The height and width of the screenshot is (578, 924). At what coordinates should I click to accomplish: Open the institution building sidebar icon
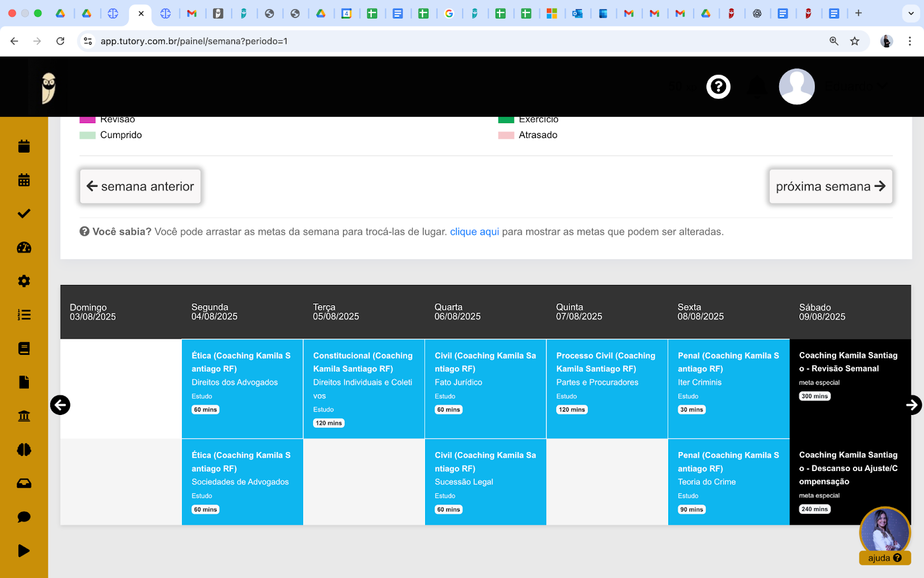tap(24, 416)
